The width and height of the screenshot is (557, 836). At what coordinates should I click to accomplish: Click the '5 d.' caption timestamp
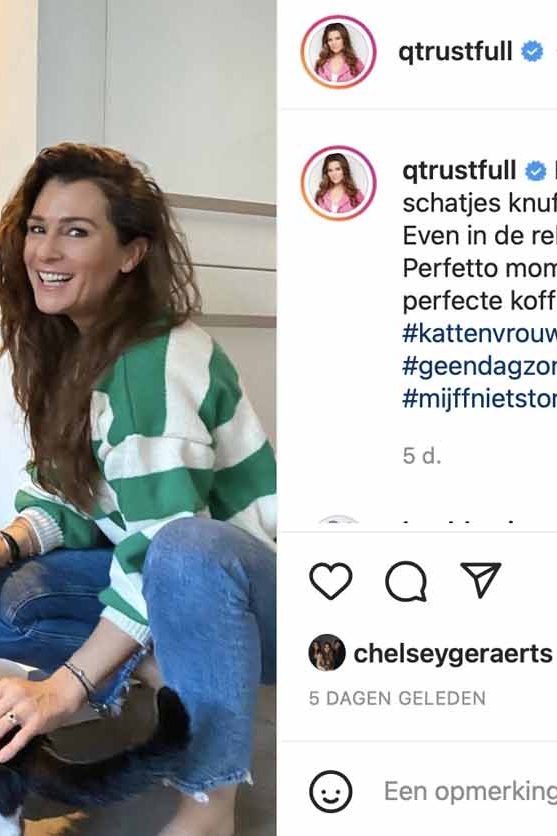click(422, 456)
